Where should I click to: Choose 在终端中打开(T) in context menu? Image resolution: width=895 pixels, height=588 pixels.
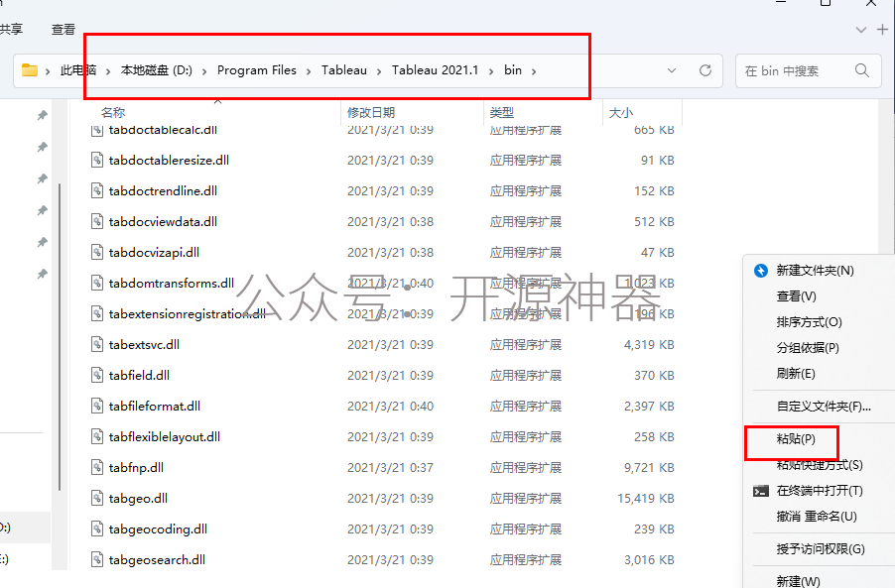[x=820, y=491]
